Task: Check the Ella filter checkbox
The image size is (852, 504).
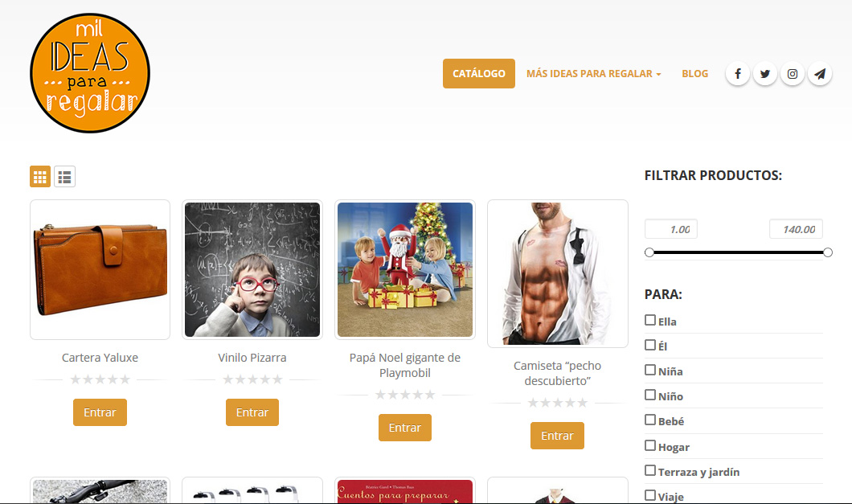Action: 650,320
